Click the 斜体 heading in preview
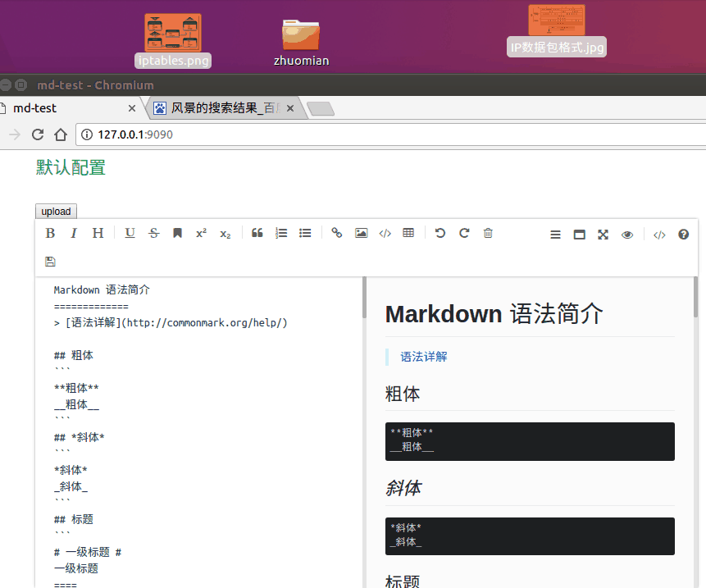Screen dimensions: 706x588 pyautogui.click(x=403, y=488)
